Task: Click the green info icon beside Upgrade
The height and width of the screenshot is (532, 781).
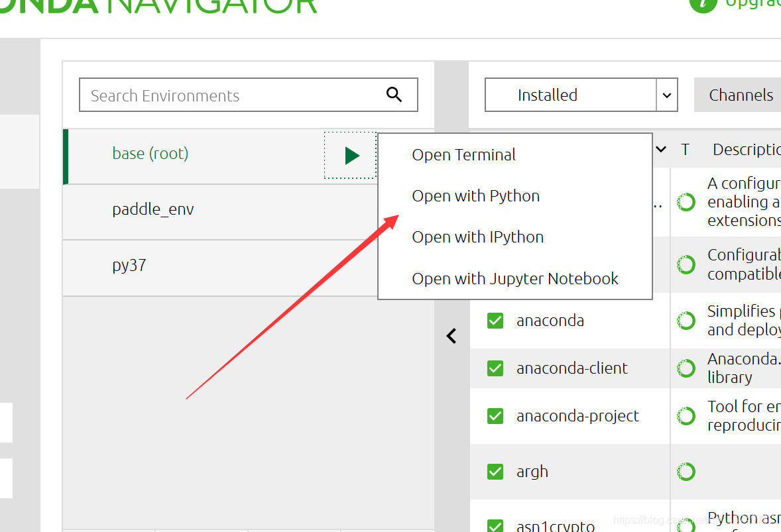Action: point(703,4)
